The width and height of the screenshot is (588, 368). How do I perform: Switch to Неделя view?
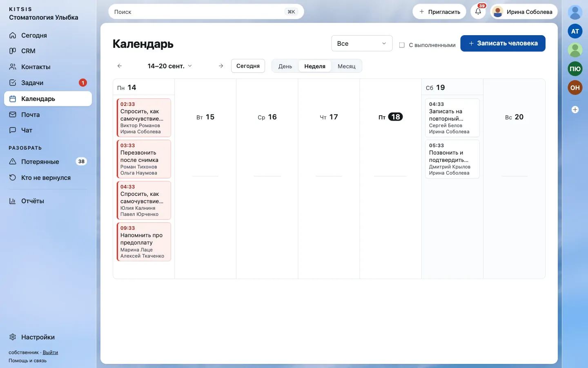315,66
